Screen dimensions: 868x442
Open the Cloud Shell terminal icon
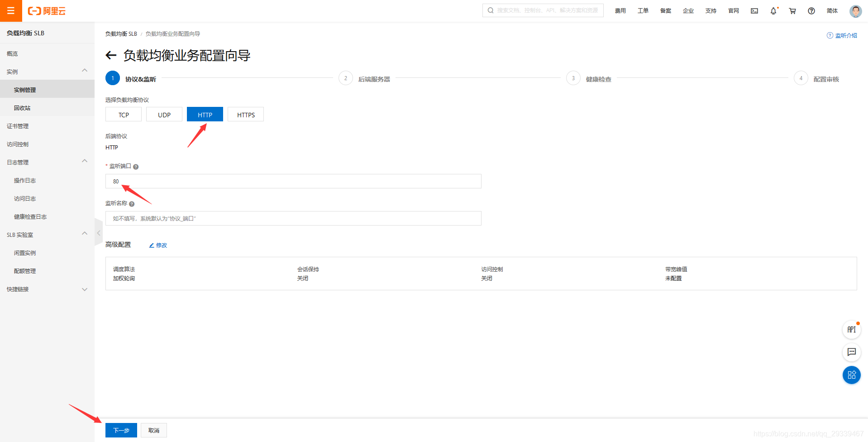tap(754, 11)
